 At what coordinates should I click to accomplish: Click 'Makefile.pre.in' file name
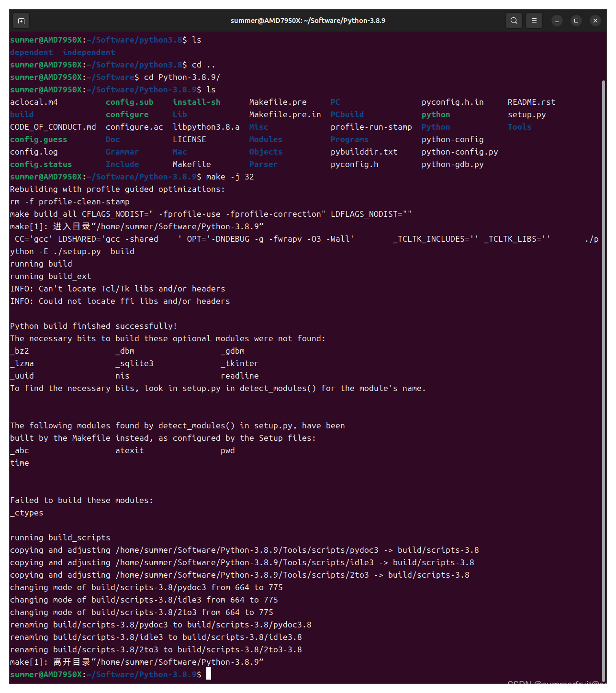(285, 114)
